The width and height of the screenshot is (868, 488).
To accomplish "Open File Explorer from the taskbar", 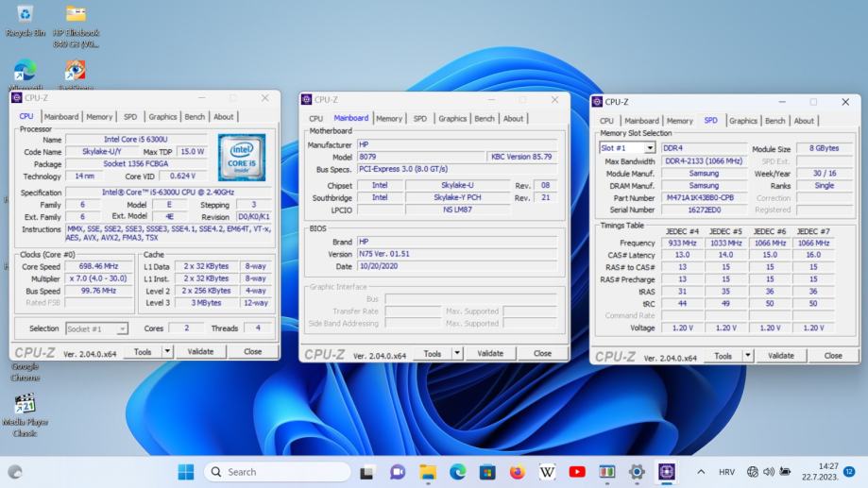I will pyautogui.click(x=428, y=472).
